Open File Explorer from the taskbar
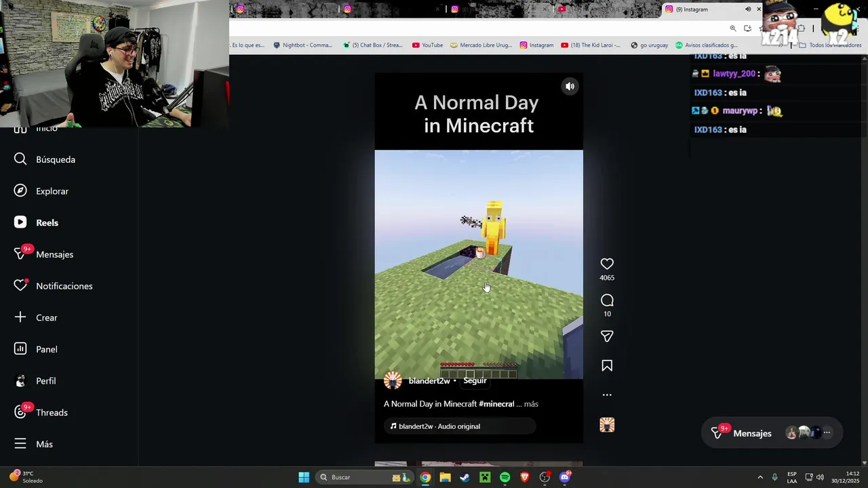This screenshot has width=868, height=488. click(445, 477)
